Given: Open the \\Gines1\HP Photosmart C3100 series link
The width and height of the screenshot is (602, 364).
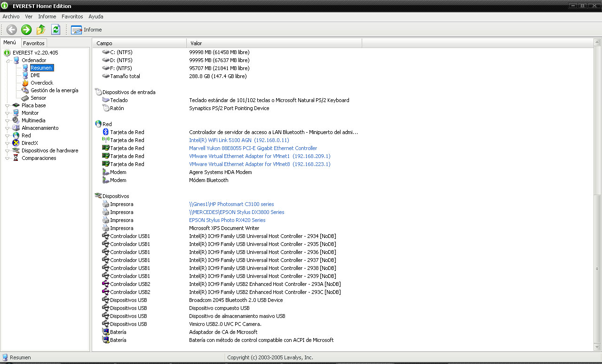Looking at the screenshot, I should pos(231,204).
